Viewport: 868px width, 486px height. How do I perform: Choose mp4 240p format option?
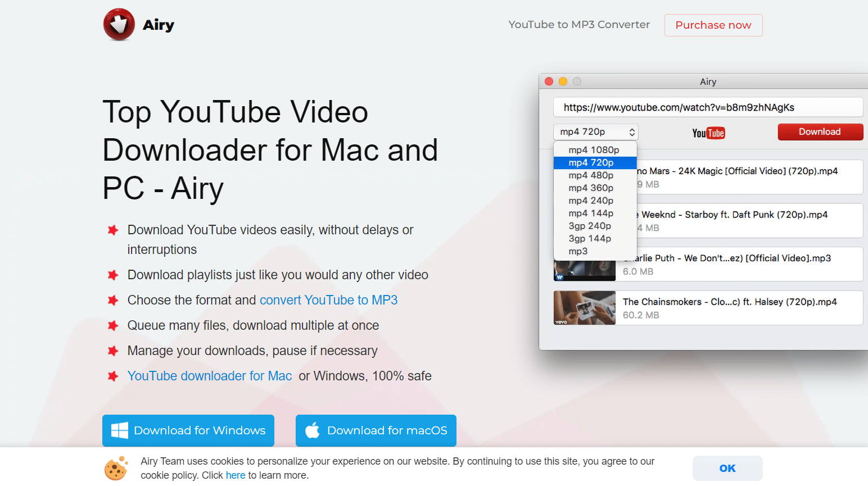coord(595,201)
